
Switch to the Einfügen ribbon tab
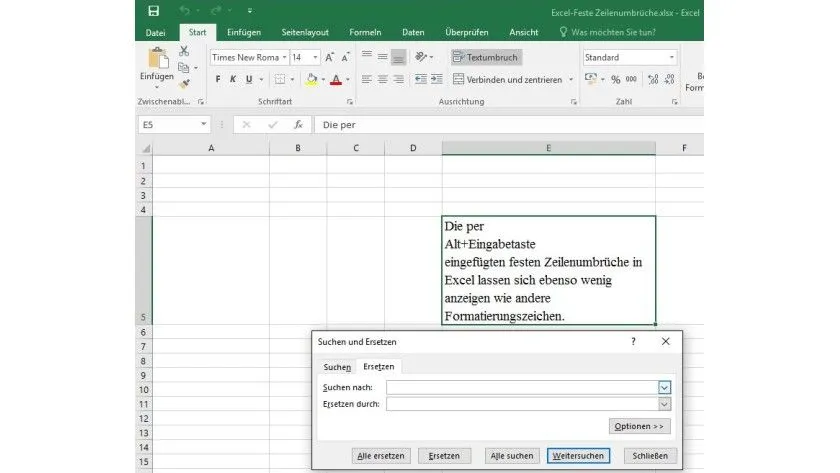click(x=244, y=33)
